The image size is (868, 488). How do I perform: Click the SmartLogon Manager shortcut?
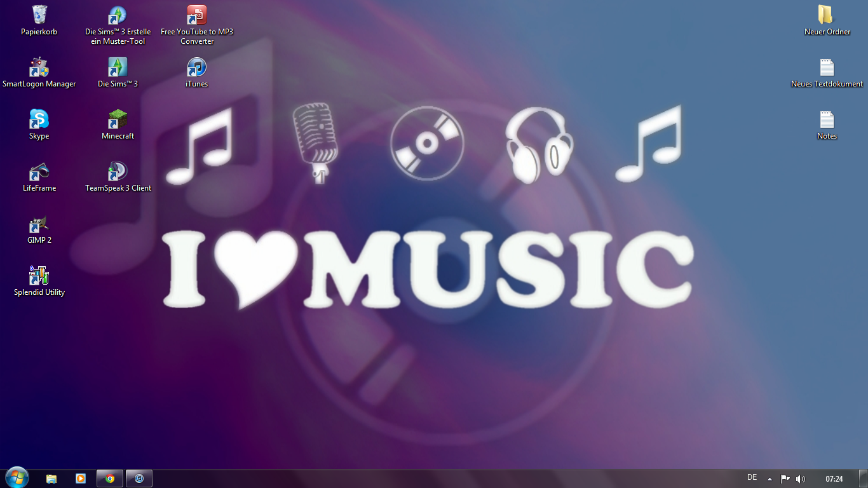[39, 67]
